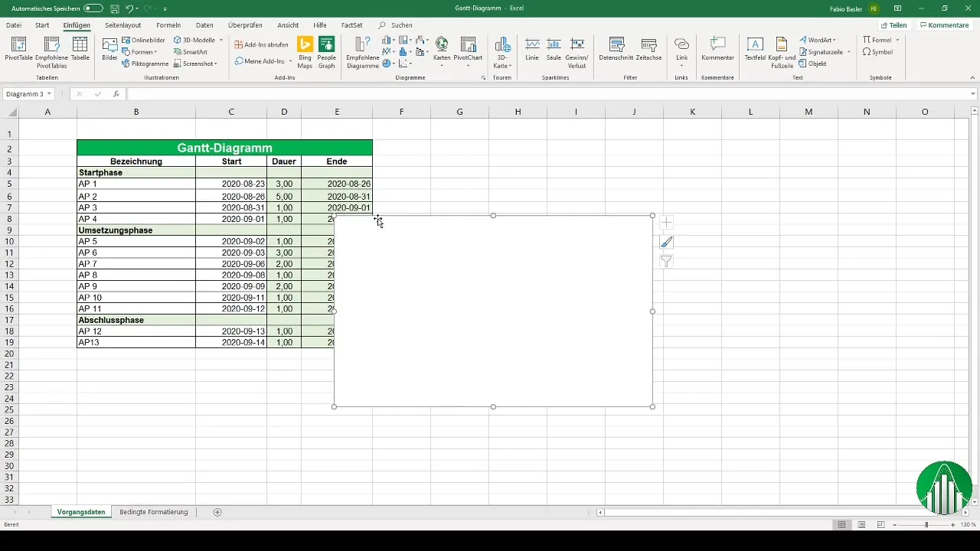This screenshot has width=980, height=551.
Task: Insert an Objekt
Action: click(x=812, y=64)
